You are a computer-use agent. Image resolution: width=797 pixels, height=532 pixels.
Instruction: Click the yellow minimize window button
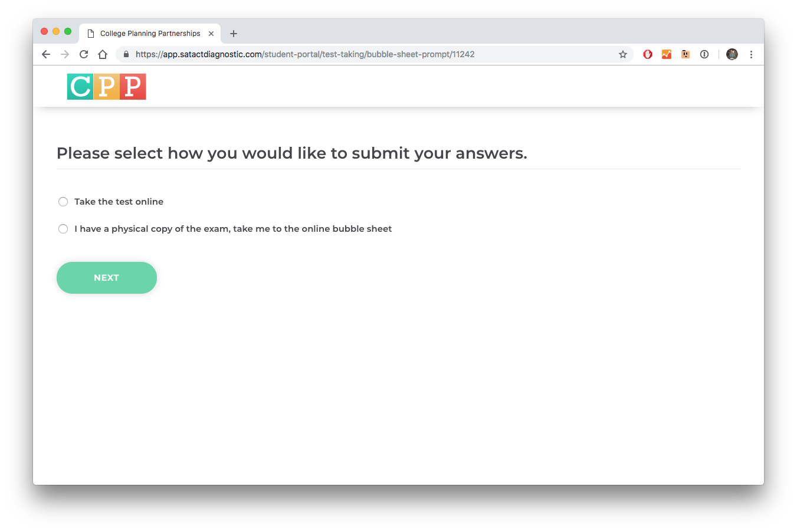click(56, 31)
